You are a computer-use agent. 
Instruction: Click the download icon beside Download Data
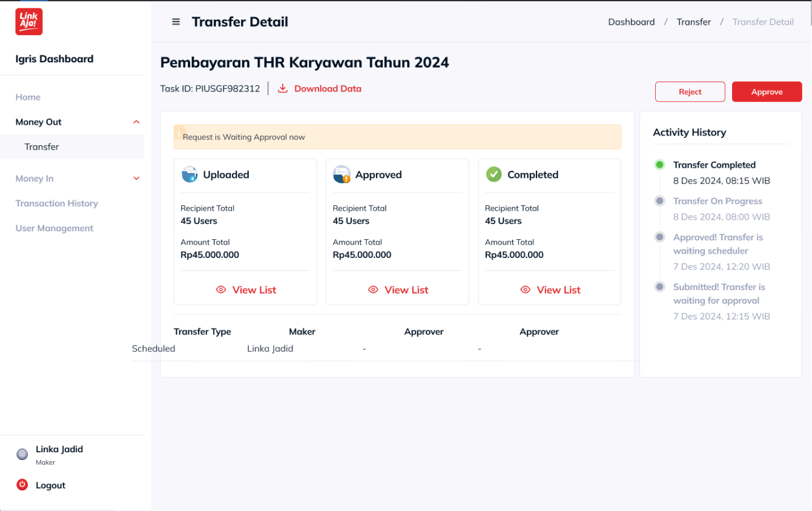(x=283, y=88)
